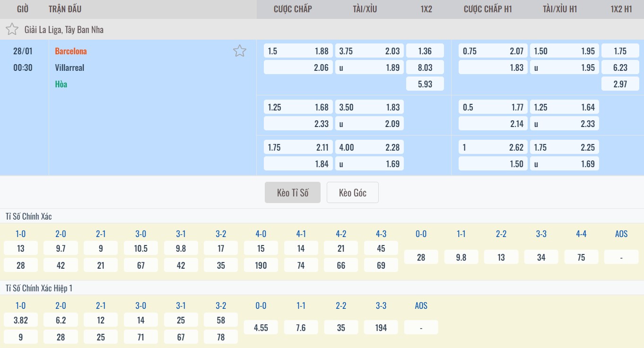Favorite the Barcelona vs Villarreal match star
Image resolution: width=644 pixels, height=348 pixels.
click(240, 51)
